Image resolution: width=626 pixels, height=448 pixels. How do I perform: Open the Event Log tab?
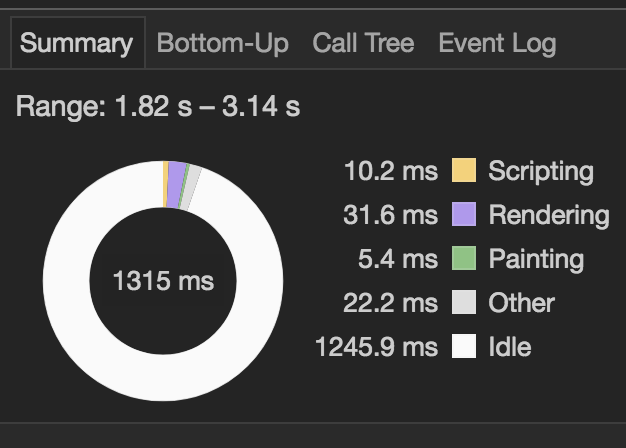click(497, 43)
